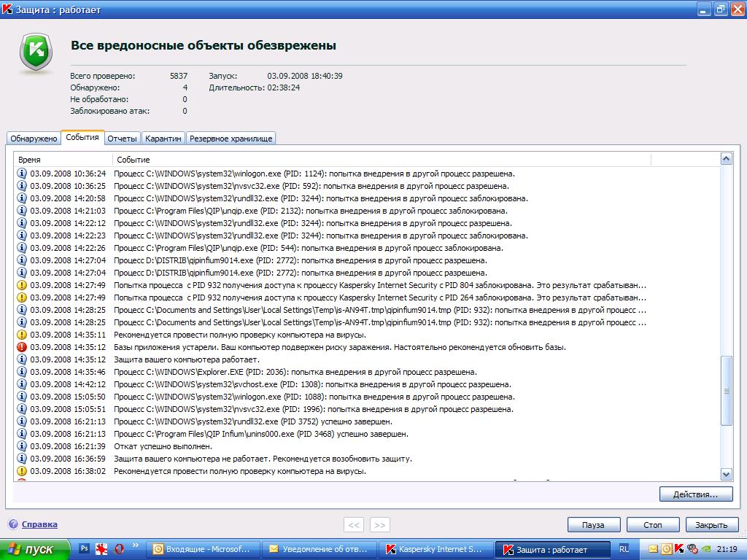The height and width of the screenshot is (560, 747).
Task: Click the Защита : работает taskbar button
Action: tap(552, 549)
